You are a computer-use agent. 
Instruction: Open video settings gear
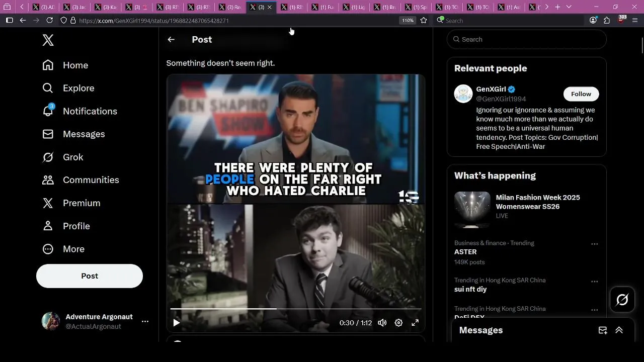398,323
